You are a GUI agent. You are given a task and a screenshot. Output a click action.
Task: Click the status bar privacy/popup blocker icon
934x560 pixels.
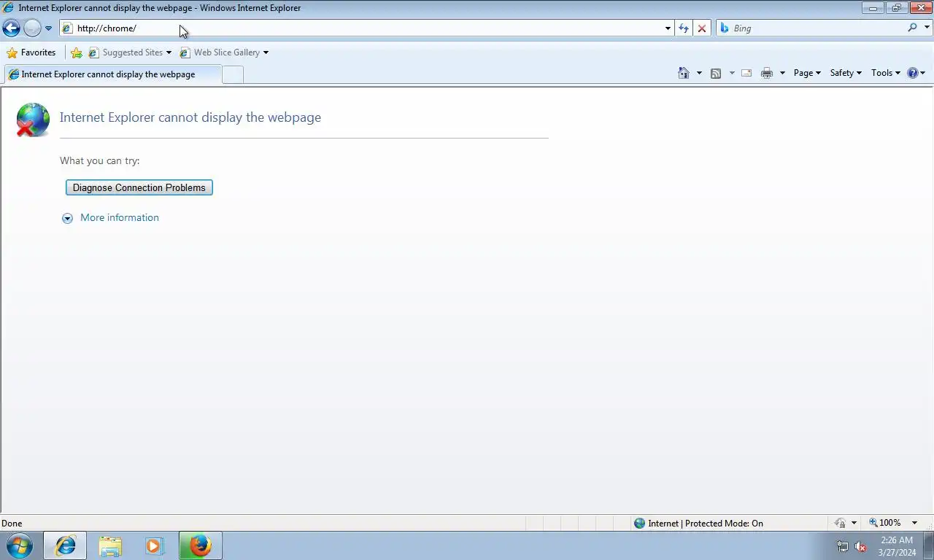841,523
